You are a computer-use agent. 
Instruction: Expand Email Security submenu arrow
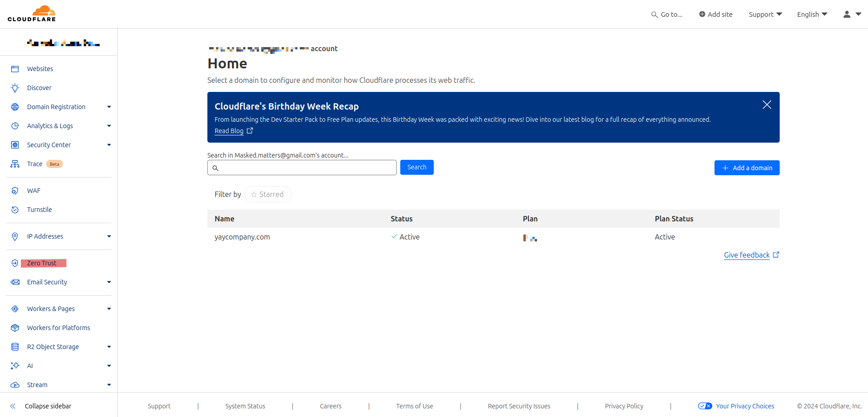click(109, 282)
